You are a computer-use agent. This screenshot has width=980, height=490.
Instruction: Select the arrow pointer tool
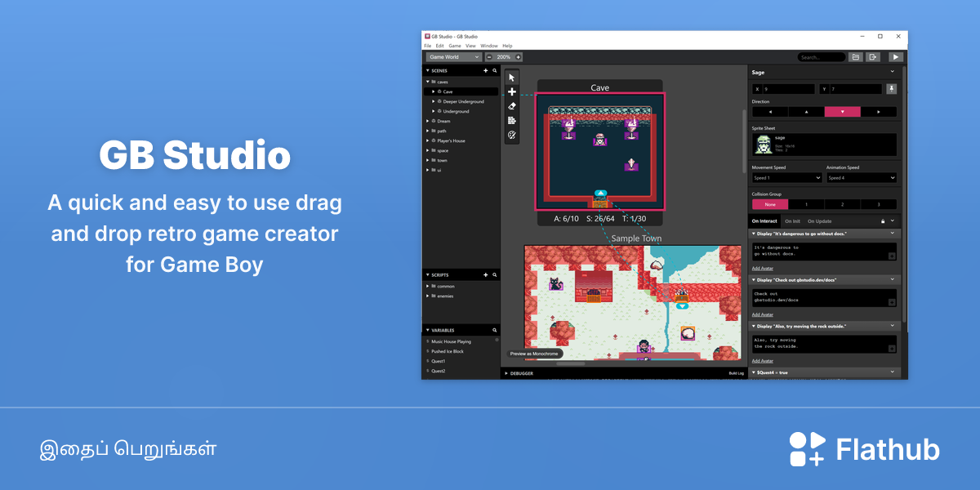[512, 78]
